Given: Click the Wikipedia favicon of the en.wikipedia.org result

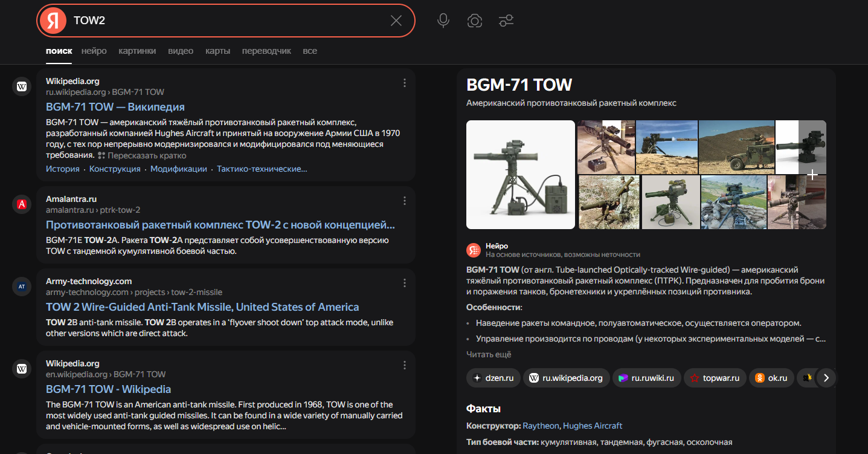Looking at the screenshot, I should [22, 369].
